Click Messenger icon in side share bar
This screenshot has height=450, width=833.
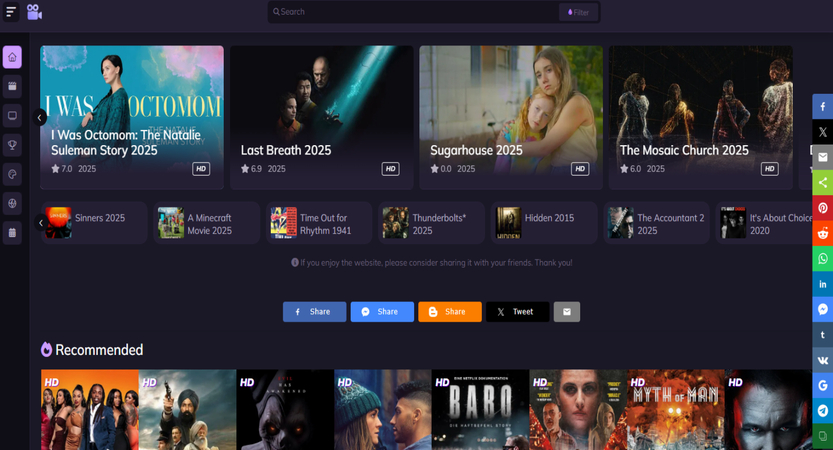pyautogui.click(x=822, y=309)
